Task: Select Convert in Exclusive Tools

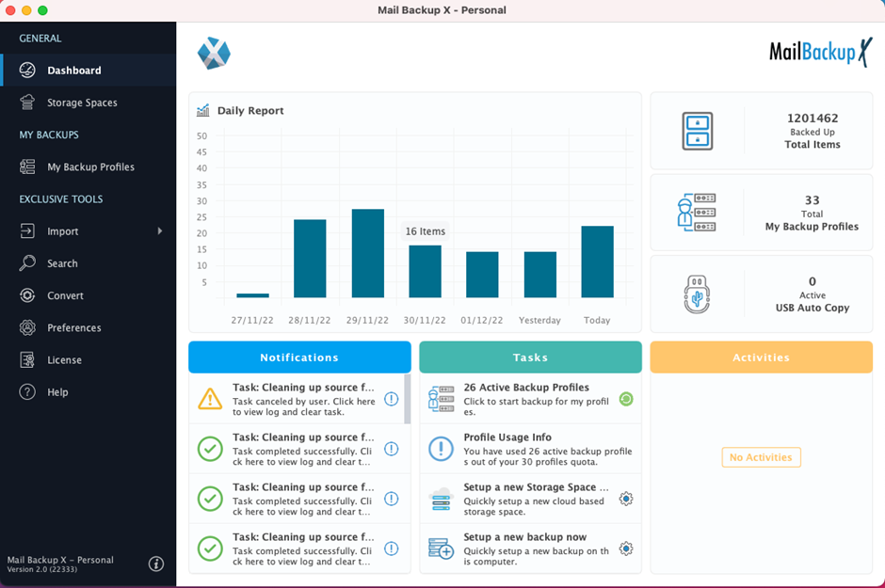Action: click(x=88, y=294)
